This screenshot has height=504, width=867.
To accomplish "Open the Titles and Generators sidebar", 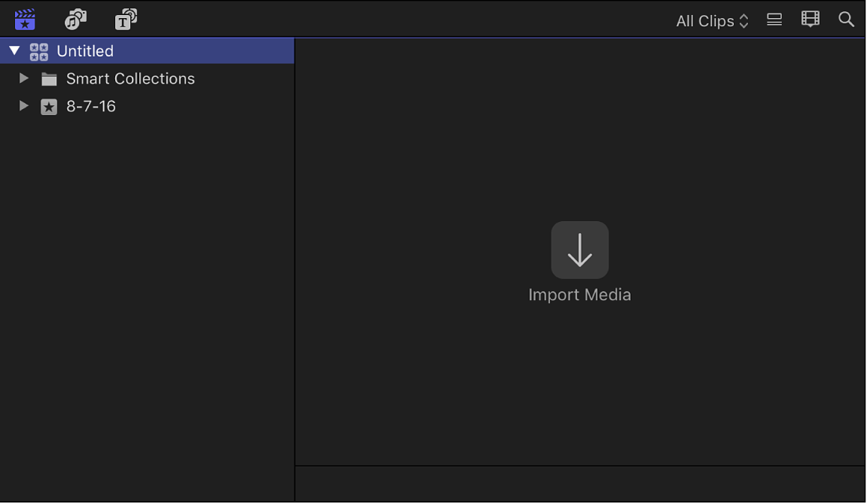I will (x=126, y=20).
